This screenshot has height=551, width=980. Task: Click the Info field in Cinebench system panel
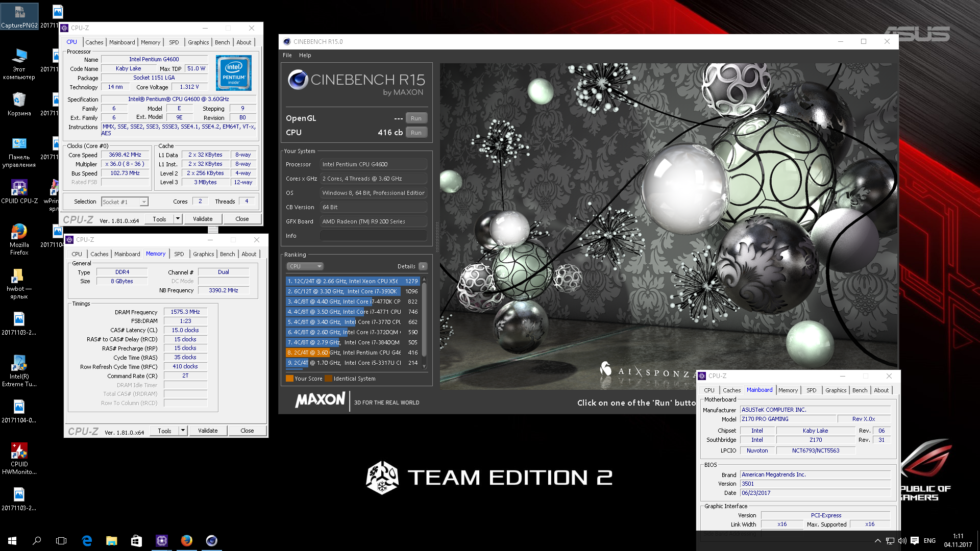coord(374,236)
